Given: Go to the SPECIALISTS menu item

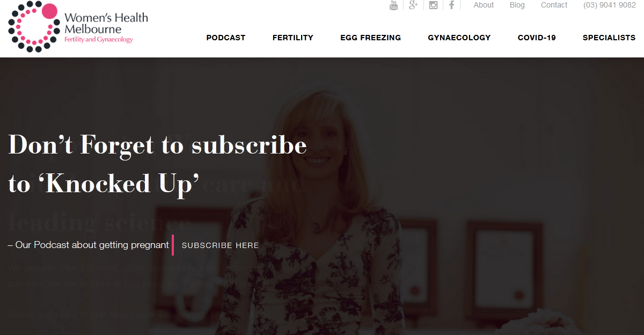Looking at the screenshot, I should pyautogui.click(x=609, y=38).
